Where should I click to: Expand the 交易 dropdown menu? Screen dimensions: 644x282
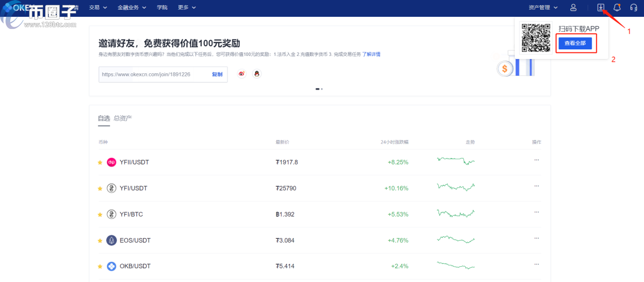98,8
